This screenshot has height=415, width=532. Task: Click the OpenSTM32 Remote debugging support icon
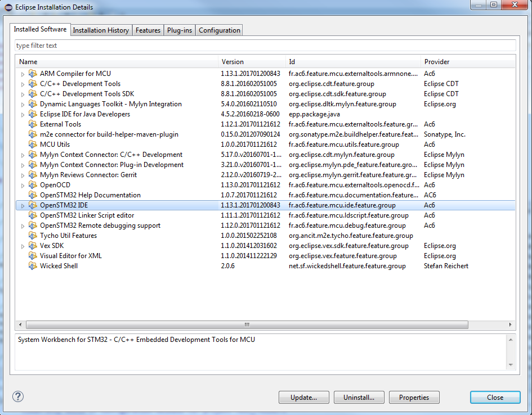[x=33, y=225]
